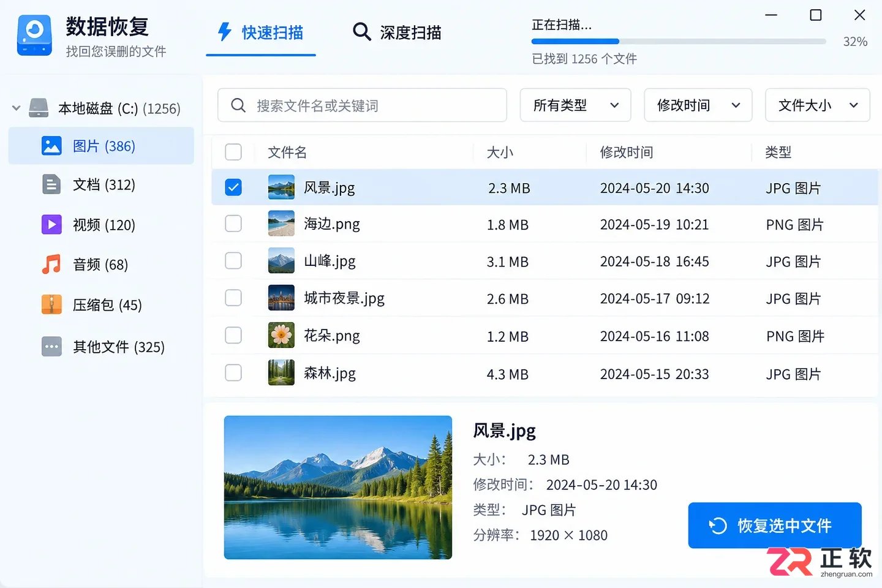This screenshot has height=588, width=882.
Task: Open the 压缩包 (45) archive icon
Action: [51, 304]
